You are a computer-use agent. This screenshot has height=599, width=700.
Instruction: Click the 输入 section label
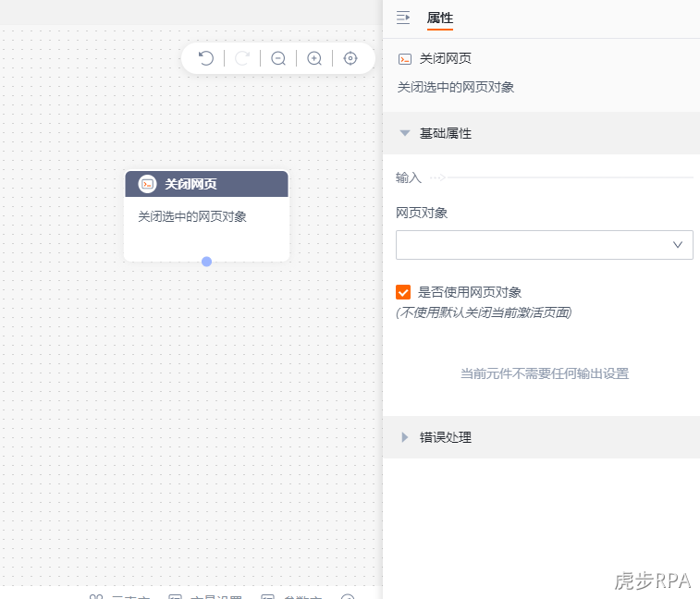click(x=409, y=178)
